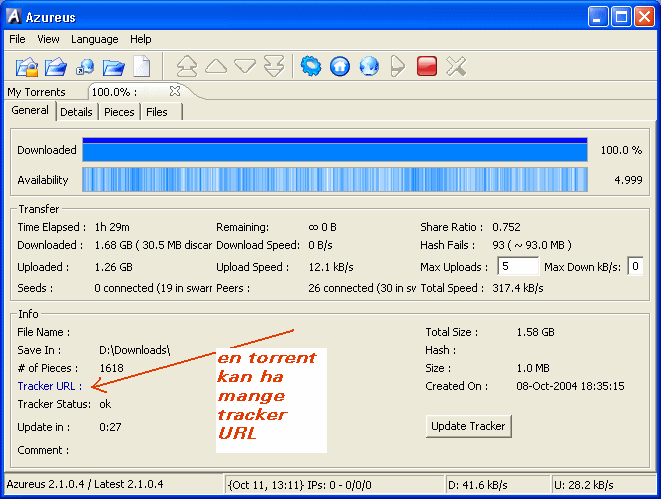661x499 pixels.
Task: Click the Tracker URL link
Action: click(x=49, y=386)
